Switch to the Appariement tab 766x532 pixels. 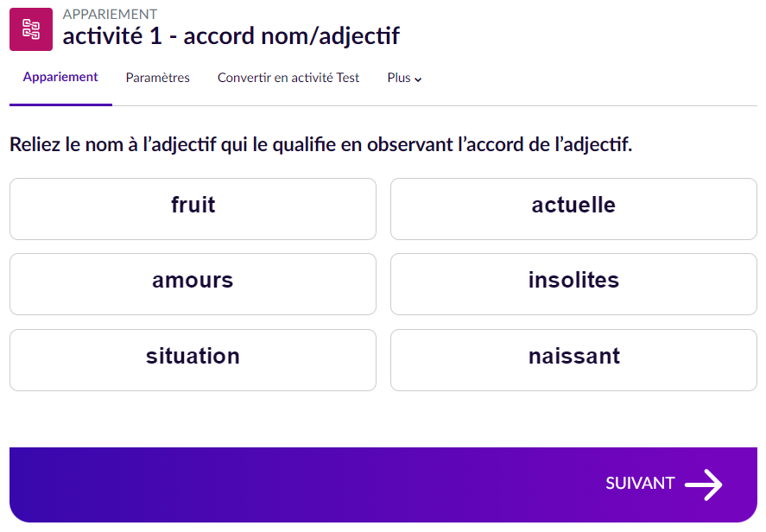(60, 77)
